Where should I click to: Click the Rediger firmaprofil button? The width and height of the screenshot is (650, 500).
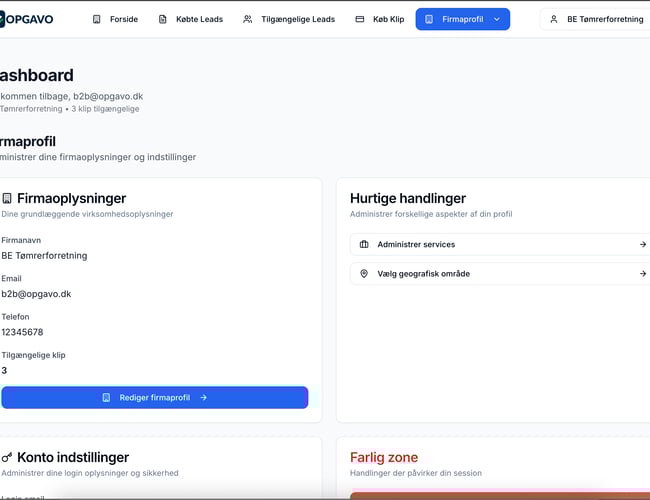pyautogui.click(x=155, y=398)
